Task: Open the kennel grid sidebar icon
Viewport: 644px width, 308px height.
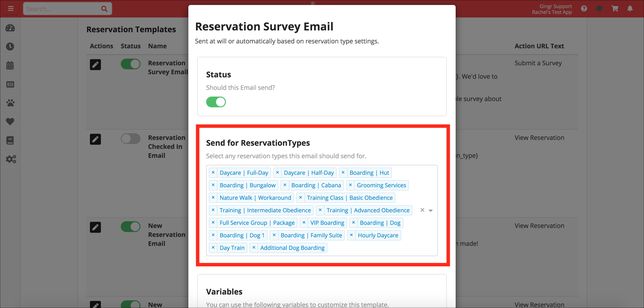Action: (10, 84)
